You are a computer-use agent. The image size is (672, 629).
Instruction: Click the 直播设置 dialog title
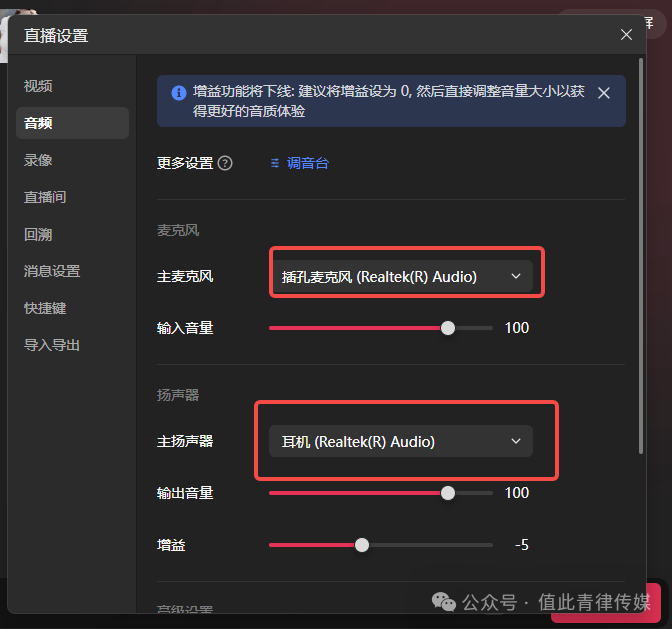(56, 36)
